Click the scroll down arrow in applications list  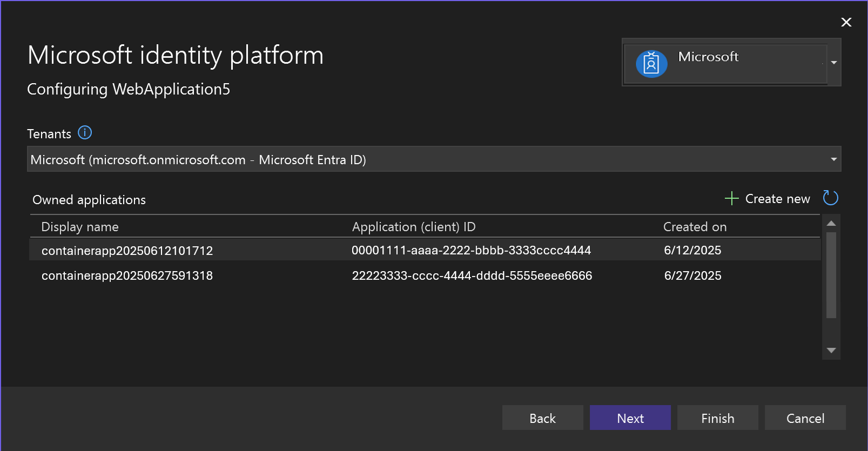pyautogui.click(x=831, y=351)
